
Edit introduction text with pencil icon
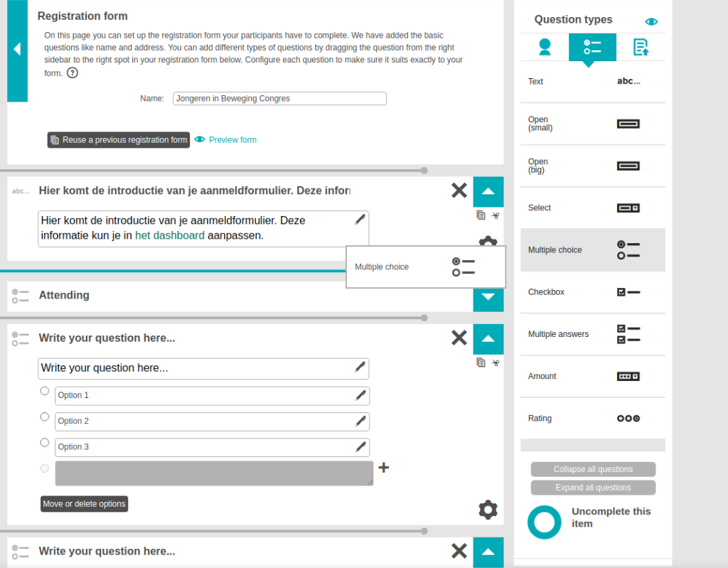(x=360, y=219)
